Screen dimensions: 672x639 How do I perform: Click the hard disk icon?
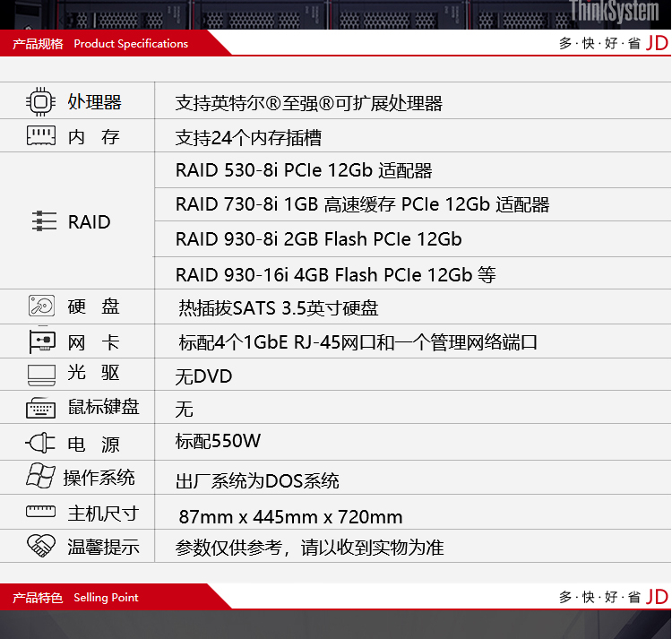point(41,307)
